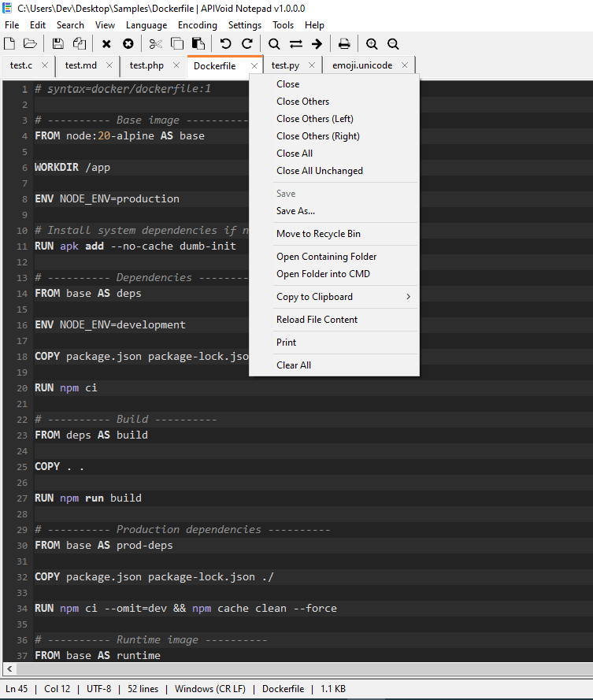Screen dimensions: 593x700
Task: Choose Close in the context menu
Action: 334,84
